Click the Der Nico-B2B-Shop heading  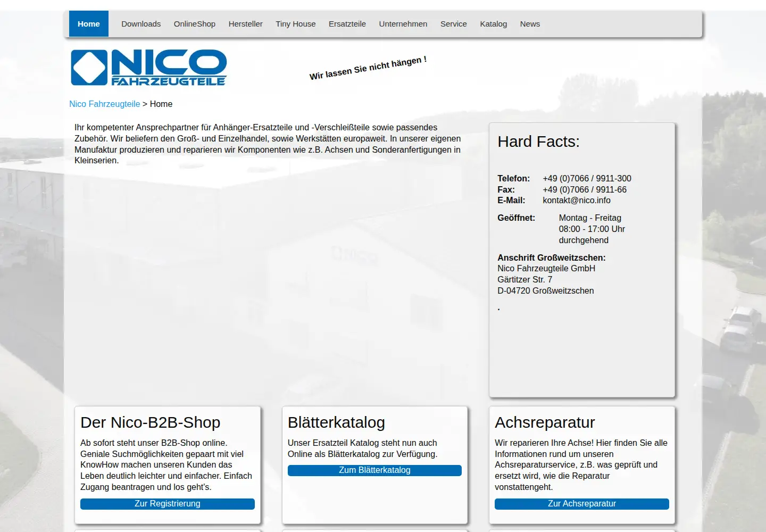pyautogui.click(x=151, y=422)
